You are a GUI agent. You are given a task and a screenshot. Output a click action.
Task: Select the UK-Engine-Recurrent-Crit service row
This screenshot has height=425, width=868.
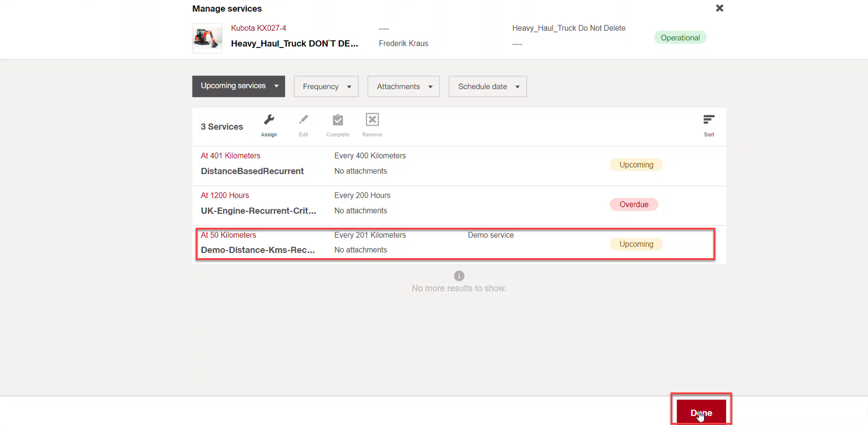(x=258, y=211)
